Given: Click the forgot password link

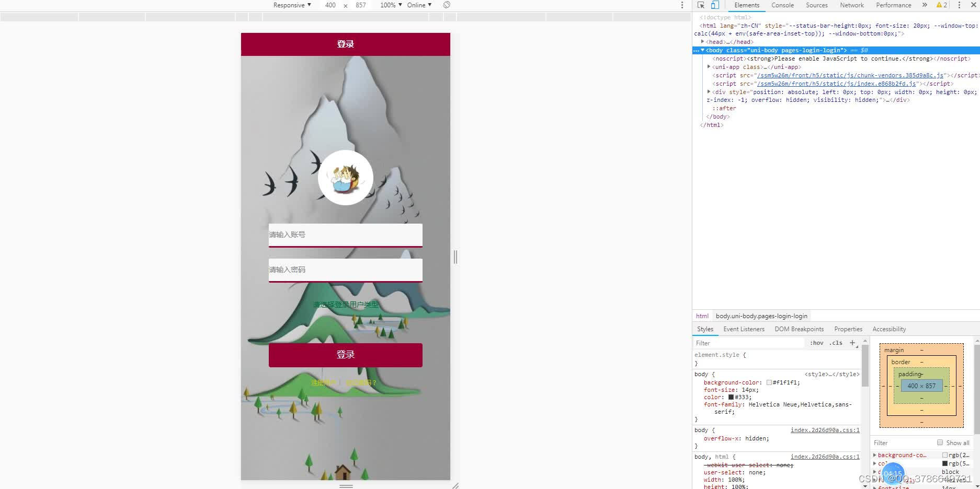Looking at the screenshot, I should (x=361, y=383).
